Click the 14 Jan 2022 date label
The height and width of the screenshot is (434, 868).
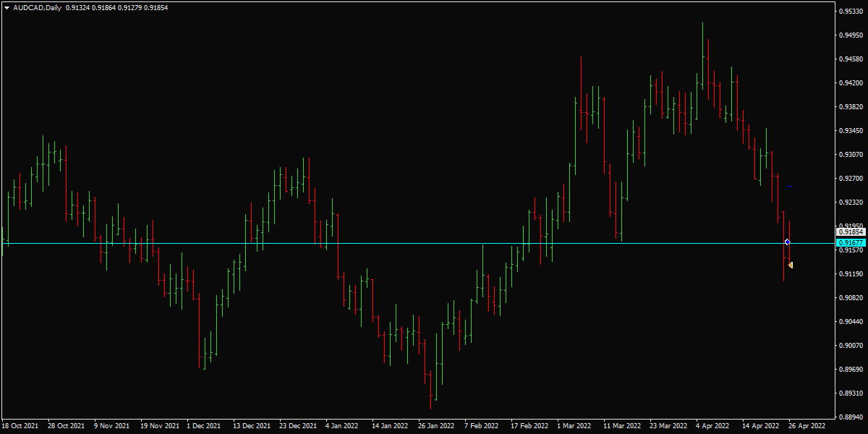(390, 426)
